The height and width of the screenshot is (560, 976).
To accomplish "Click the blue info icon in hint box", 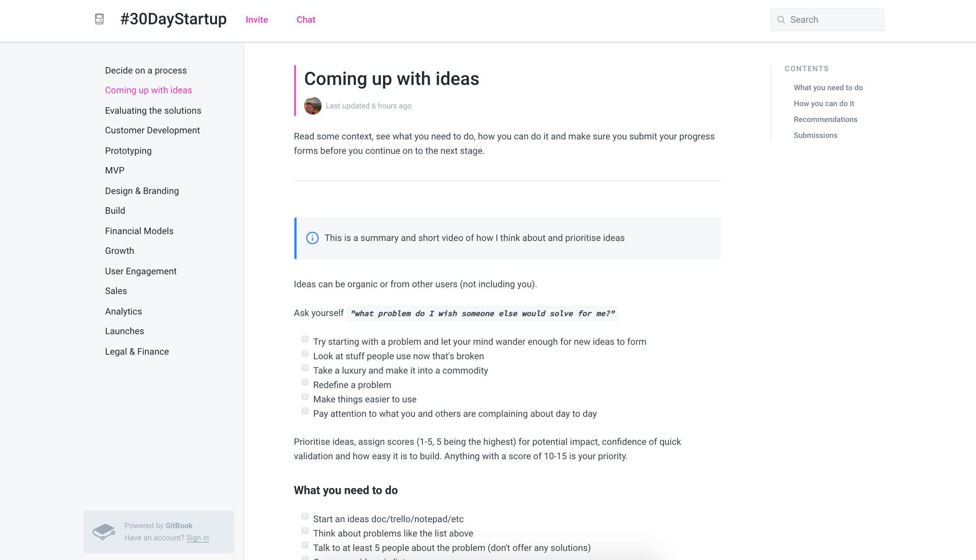I will click(312, 238).
